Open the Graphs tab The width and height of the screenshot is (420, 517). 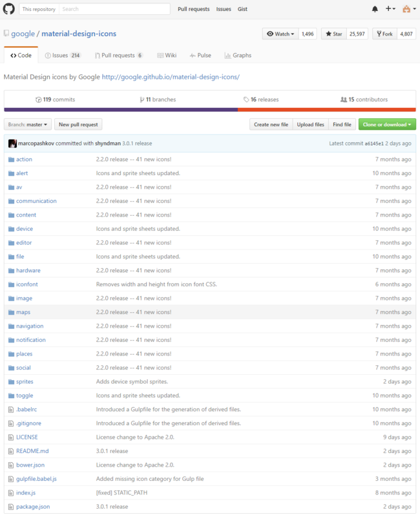[x=238, y=56]
